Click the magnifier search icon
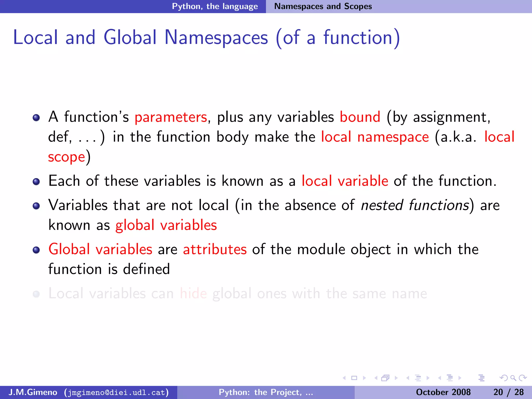The width and height of the screenshot is (532, 399). 513,378
